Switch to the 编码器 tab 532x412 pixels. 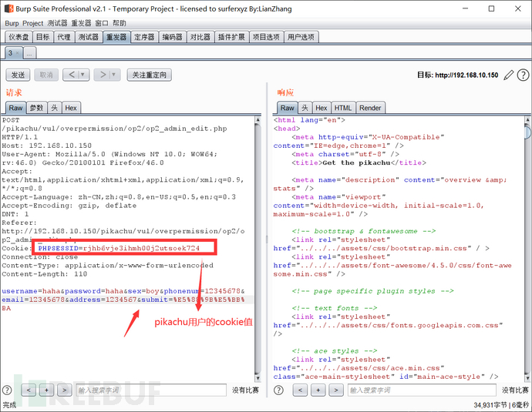173,37
